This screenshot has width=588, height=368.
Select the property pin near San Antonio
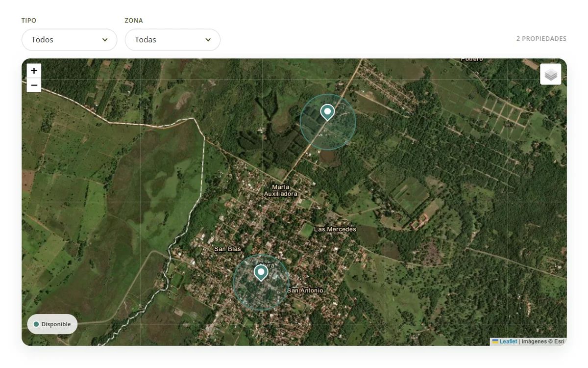click(261, 272)
